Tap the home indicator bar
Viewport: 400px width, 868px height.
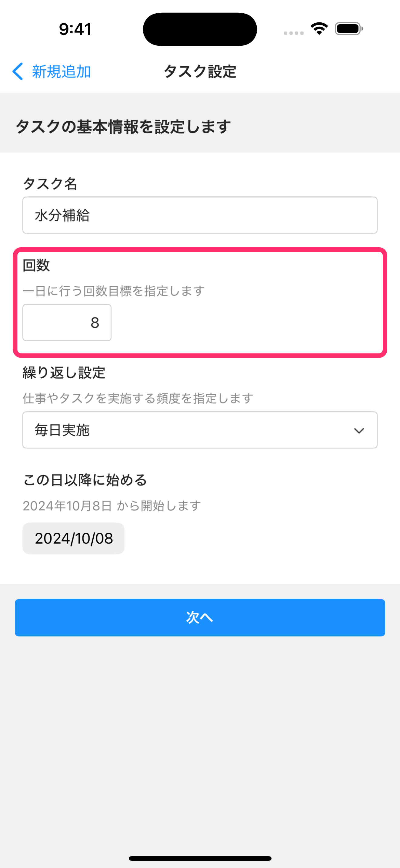pyautogui.click(x=200, y=858)
